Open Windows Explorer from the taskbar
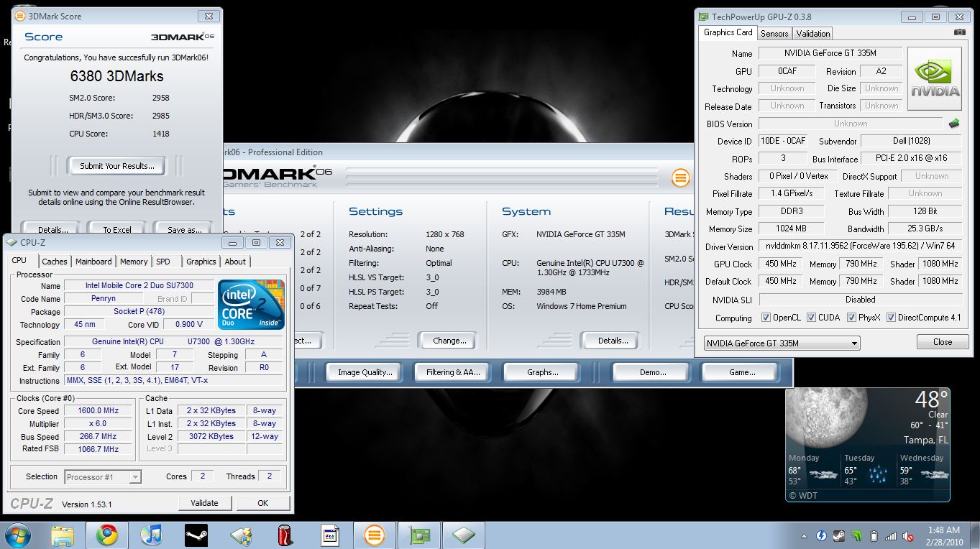This screenshot has width=980, height=549. 63,535
